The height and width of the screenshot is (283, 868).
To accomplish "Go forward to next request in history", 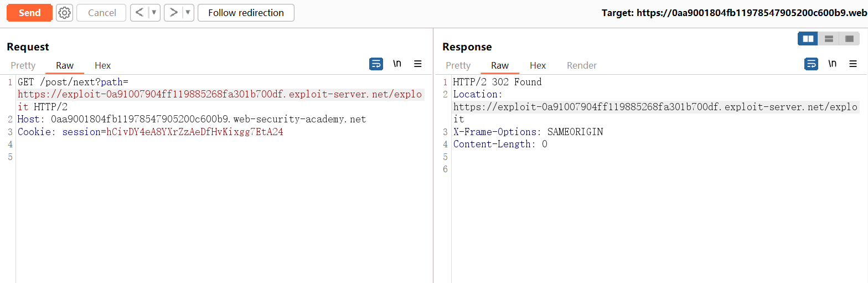I will (173, 13).
